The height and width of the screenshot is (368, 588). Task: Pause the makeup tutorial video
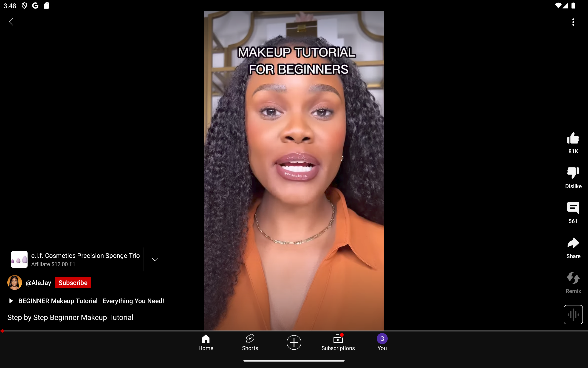(x=294, y=170)
